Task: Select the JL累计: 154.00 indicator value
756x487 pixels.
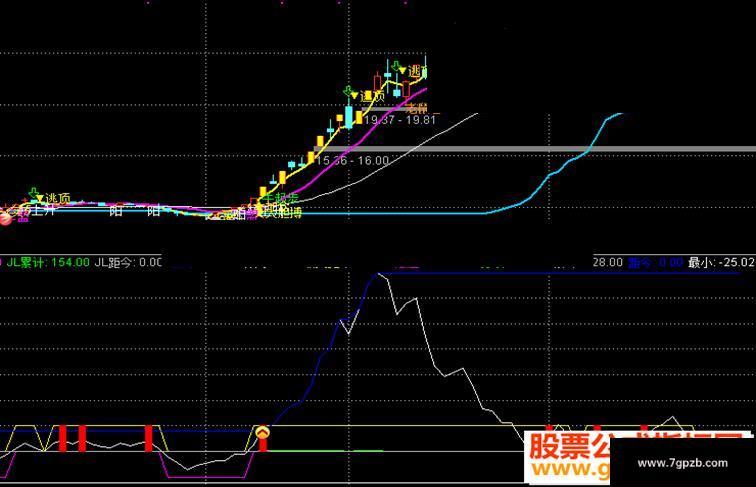Action: pos(48,262)
